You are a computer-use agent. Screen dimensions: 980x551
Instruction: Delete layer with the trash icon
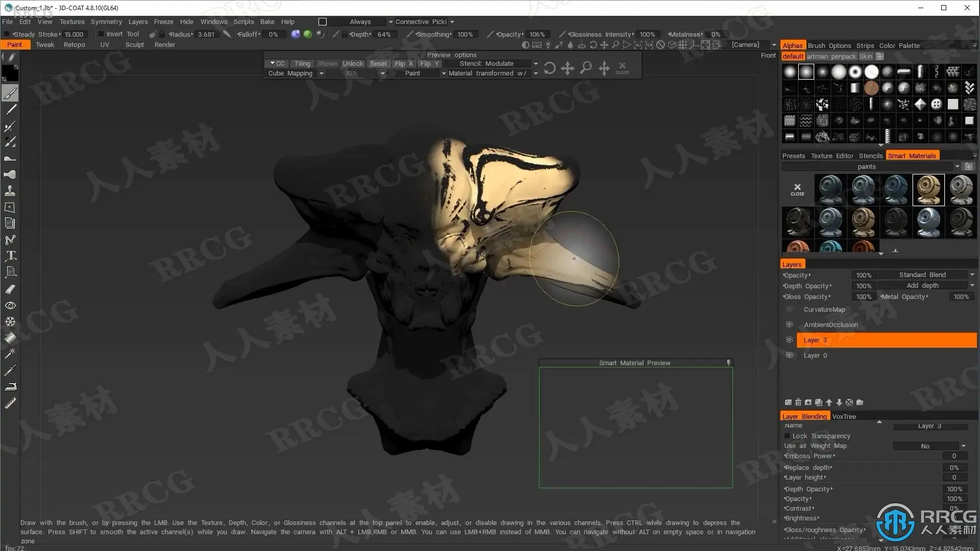[x=798, y=403]
